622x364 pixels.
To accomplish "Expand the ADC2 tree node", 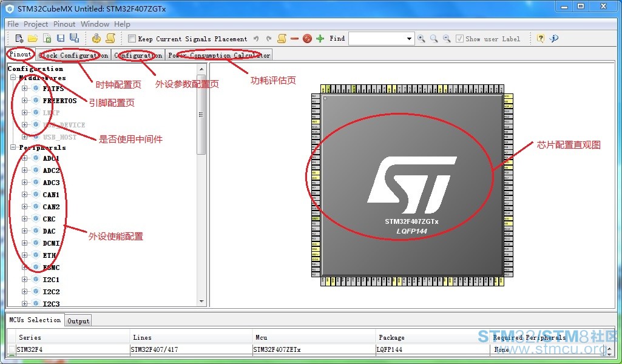I will (x=25, y=170).
